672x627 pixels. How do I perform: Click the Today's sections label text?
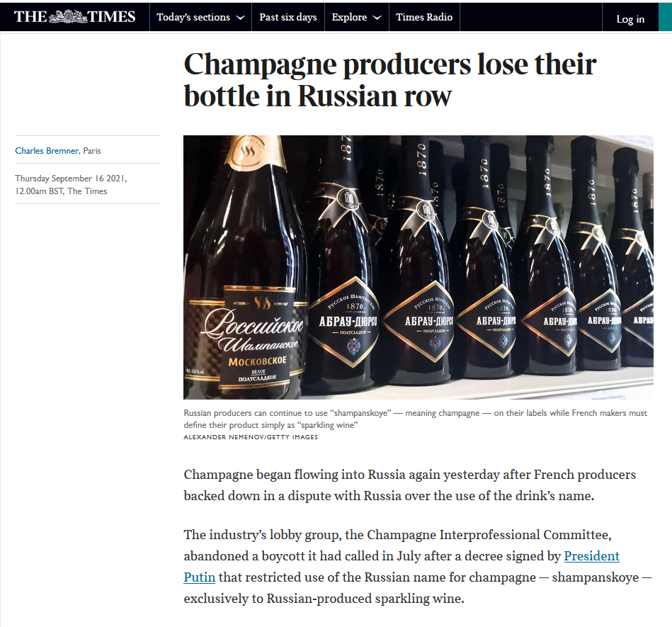pyautogui.click(x=193, y=17)
